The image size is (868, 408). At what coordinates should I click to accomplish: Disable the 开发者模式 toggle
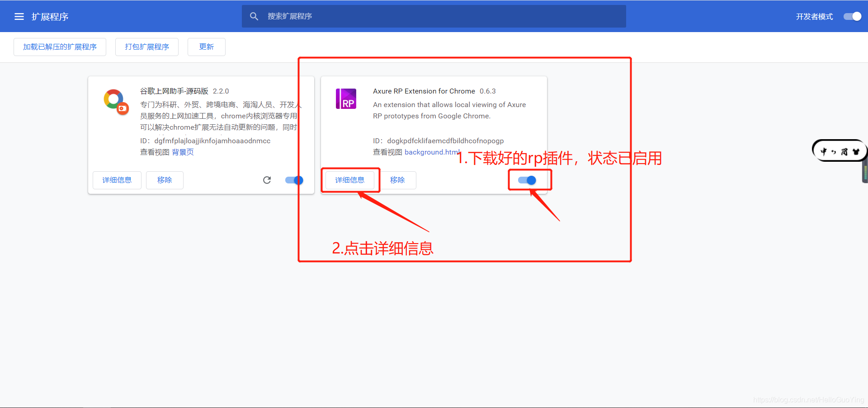[852, 16]
